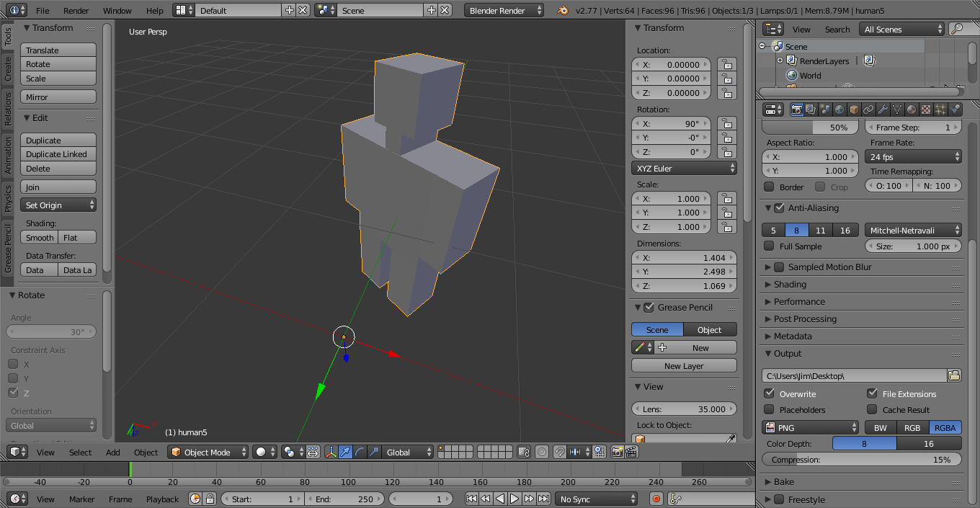Uncheck the File Extensions option
The height and width of the screenshot is (508, 980).
pos(872,393)
